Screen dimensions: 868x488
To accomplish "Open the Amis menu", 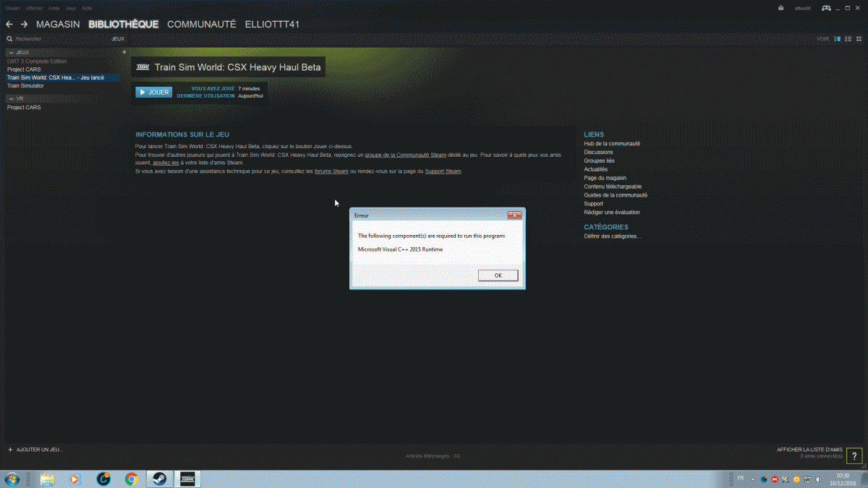I will [x=54, y=8].
